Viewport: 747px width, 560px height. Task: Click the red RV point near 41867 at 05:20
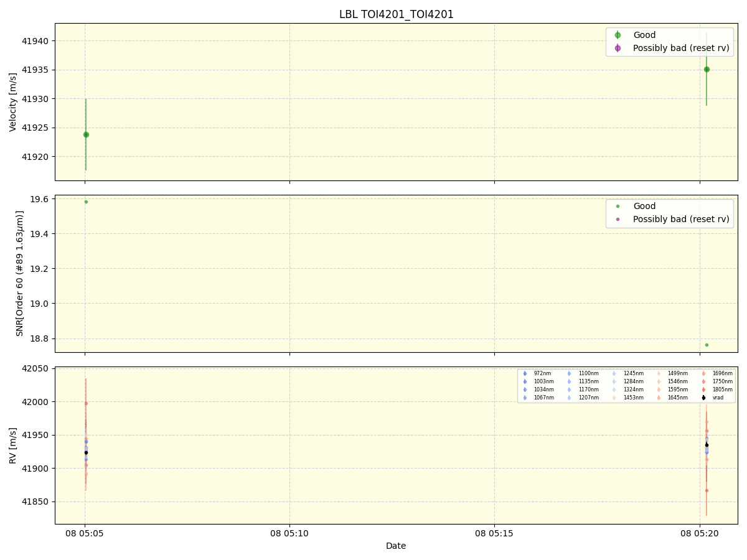(707, 490)
